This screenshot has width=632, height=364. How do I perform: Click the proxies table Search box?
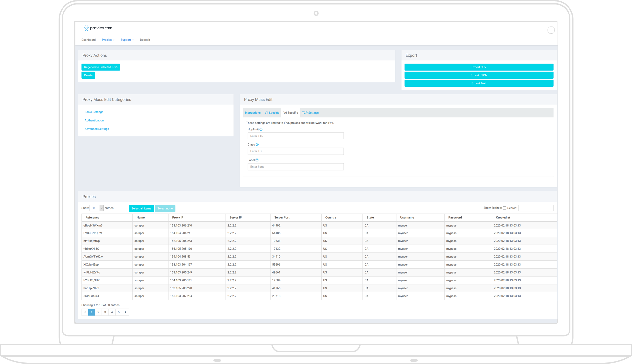pos(535,208)
